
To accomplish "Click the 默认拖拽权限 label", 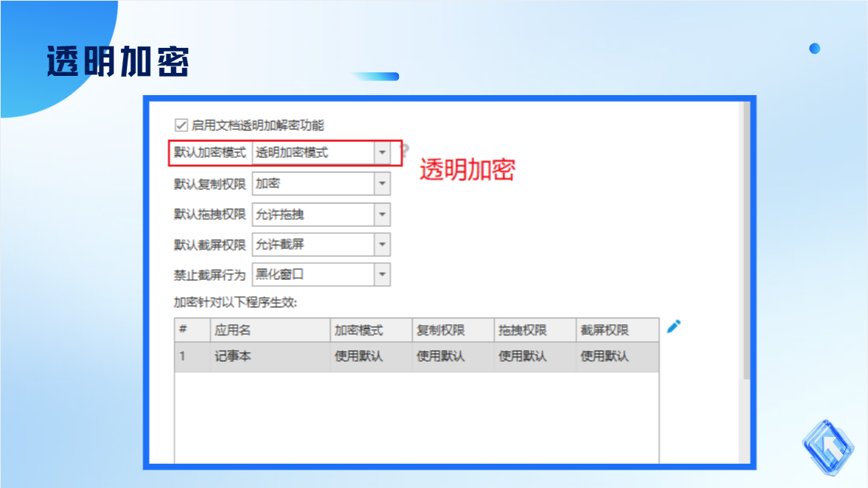I will [209, 215].
